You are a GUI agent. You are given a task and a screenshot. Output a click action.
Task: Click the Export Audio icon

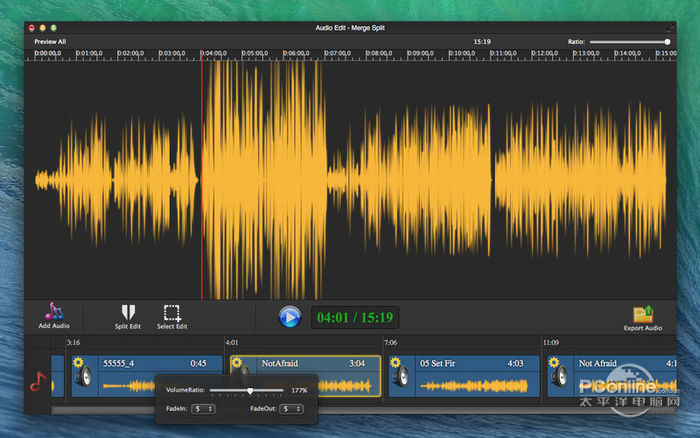(643, 314)
